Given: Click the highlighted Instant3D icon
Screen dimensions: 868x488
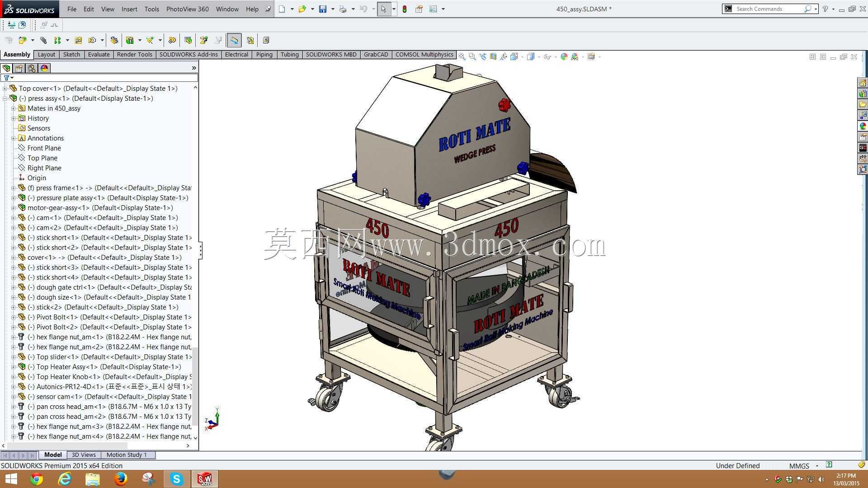Looking at the screenshot, I should (x=234, y=40).
